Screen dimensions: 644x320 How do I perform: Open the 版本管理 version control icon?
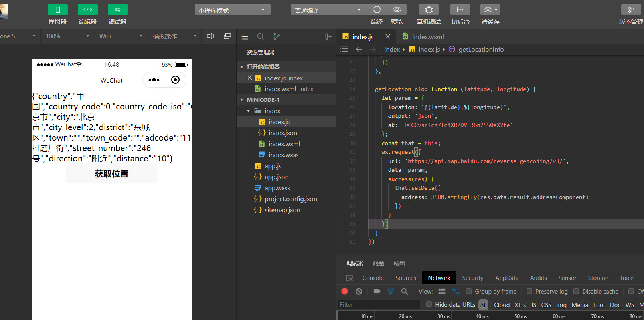[x=631, y=10]
